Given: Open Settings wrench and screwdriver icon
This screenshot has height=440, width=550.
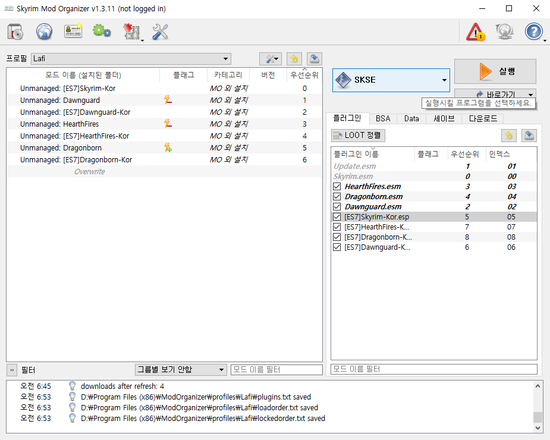Looking at the screenshot, I should coord(160,32).
